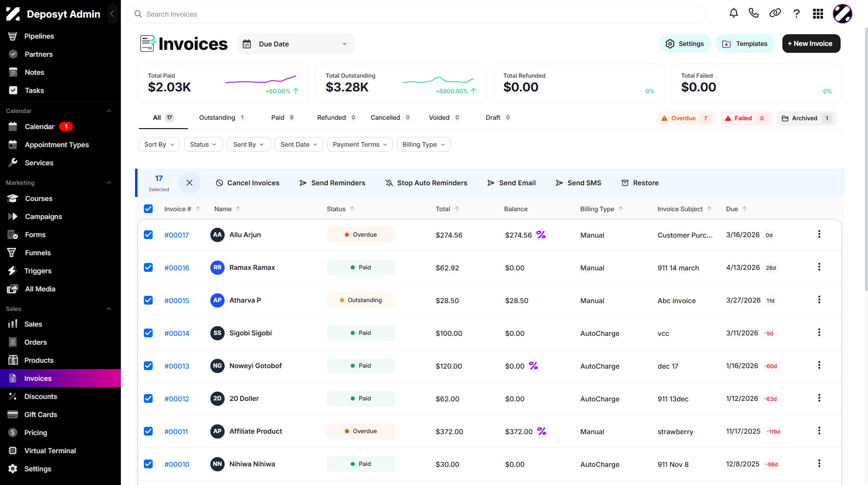Show Overdue invoices filter chip

[686, 118]
